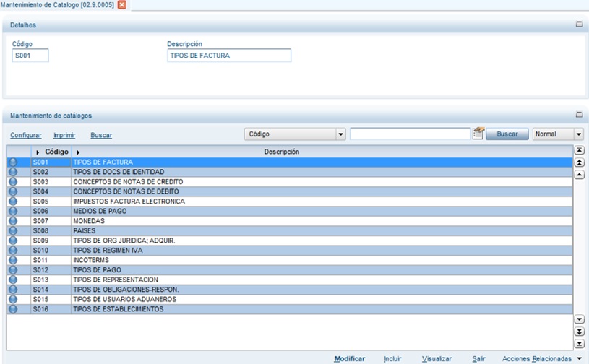Click the status icon for row S011
Screen dimensions: 589x364
pos(13,260)
